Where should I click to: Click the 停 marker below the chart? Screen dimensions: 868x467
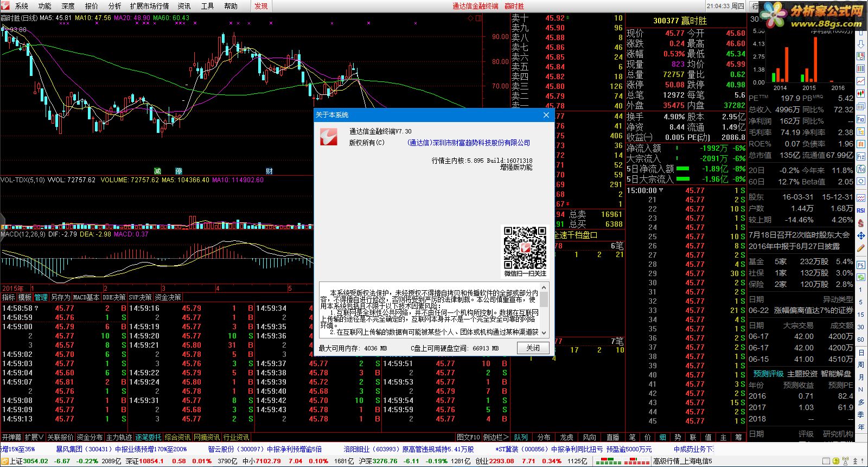point(179,171)
